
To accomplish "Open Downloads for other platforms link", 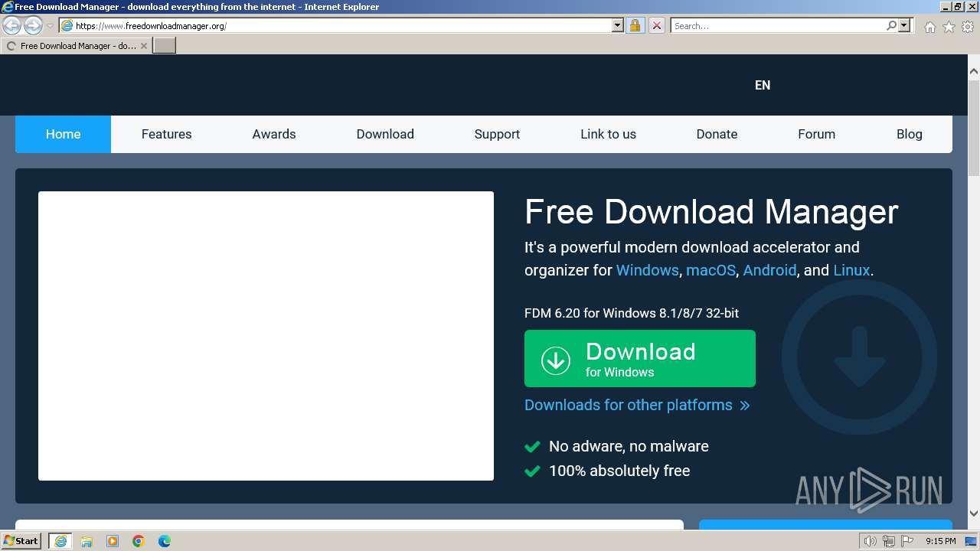I will 637,405.
